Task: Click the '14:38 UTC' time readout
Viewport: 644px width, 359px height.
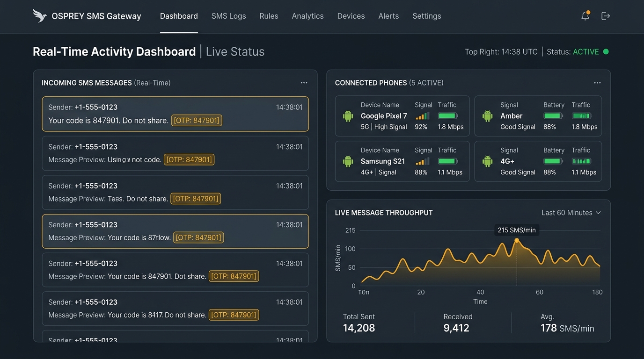Action: coord(520,52)
